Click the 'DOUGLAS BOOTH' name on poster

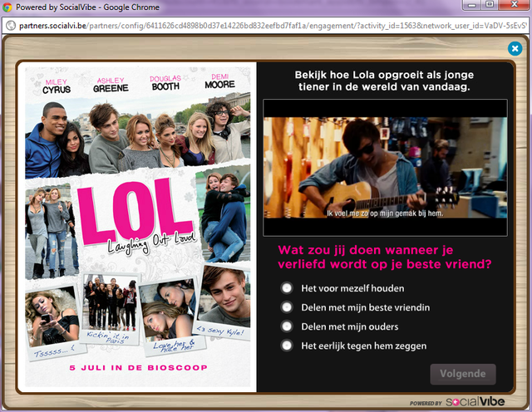[165, 83]
